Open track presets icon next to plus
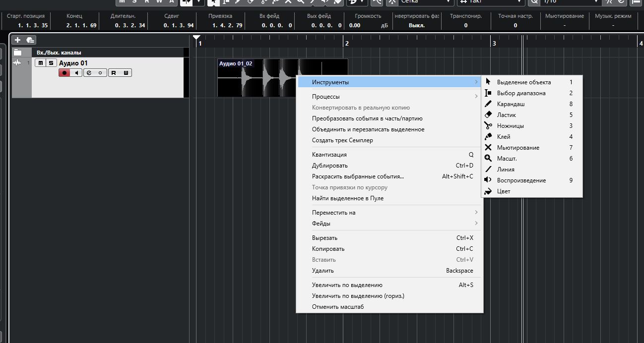This screenshot has width=644, height=343. point(30,40)
